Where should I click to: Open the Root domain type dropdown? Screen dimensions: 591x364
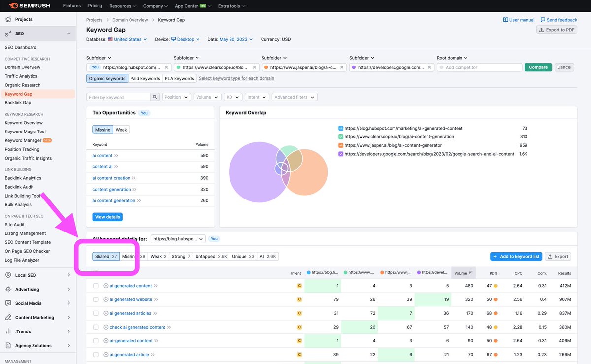pos(452,58)
